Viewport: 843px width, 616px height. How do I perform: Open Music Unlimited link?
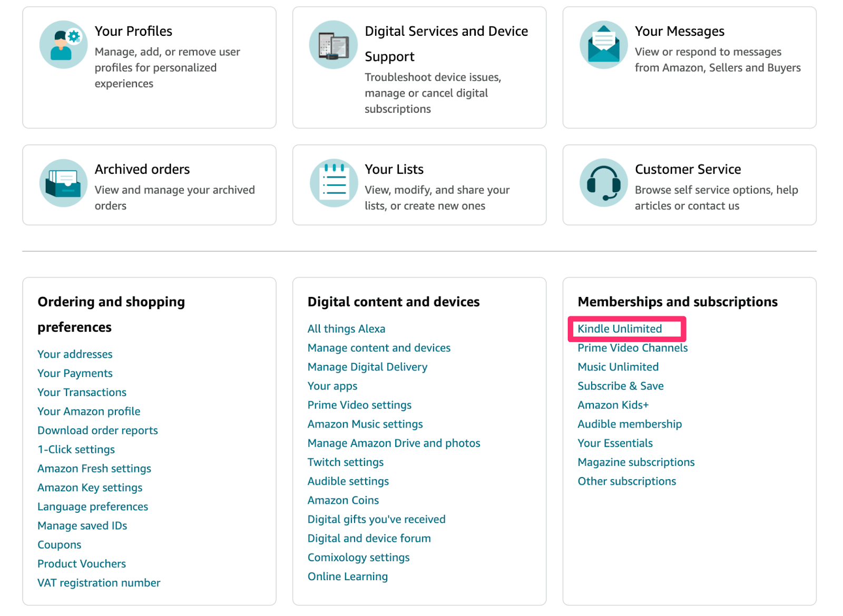(618, 367)
